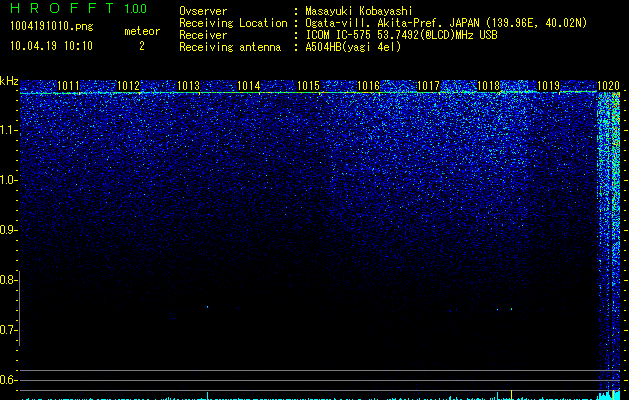Click the Receiving antenna label
Image resolution: width=629 pixels, height=400 pixels.
pos(230,47)
